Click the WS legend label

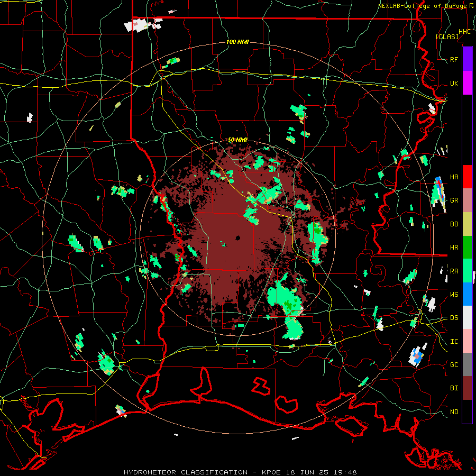pos(454,294)
